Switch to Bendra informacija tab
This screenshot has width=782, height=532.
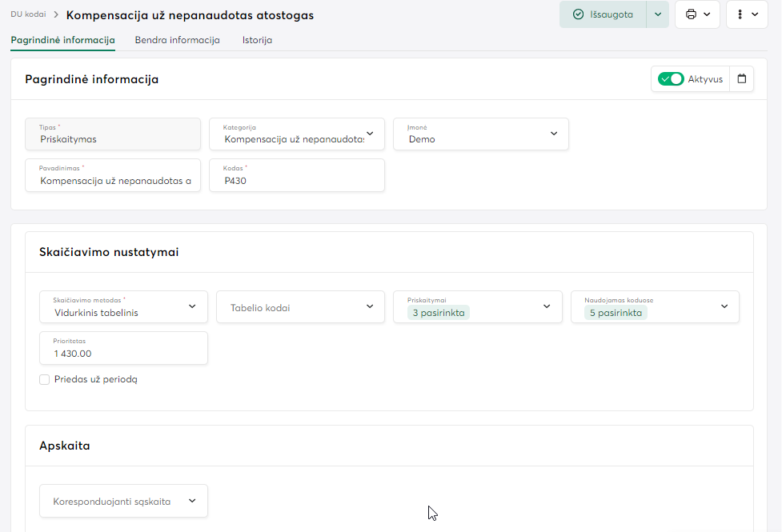[177, 40]
